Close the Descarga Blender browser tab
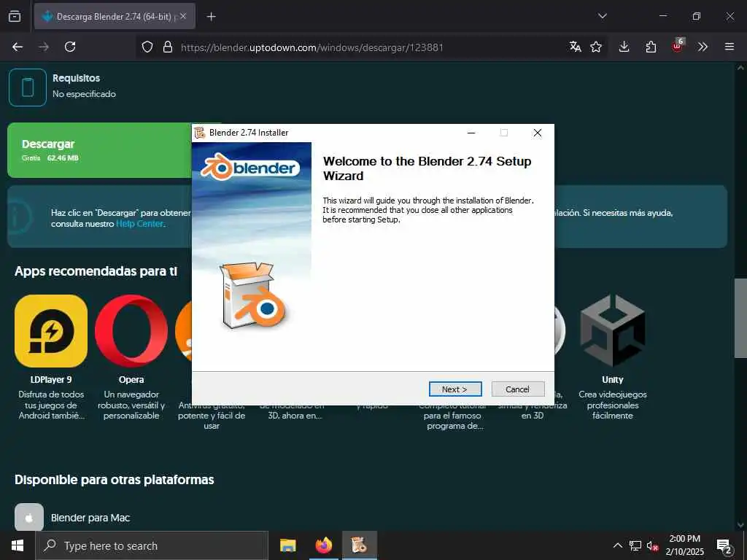 click(183, 16)
